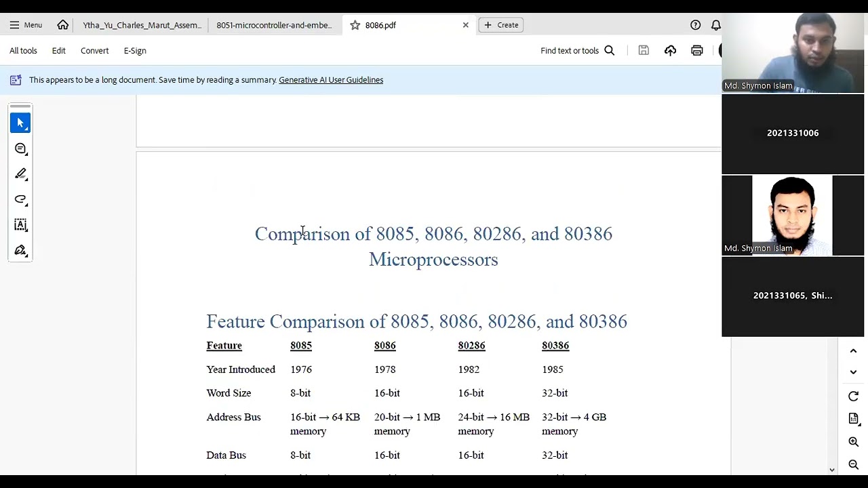This screenshot has width=868, height=488.
Task: Choose the Select arrow tool
Action: click(x=20, y=123)
